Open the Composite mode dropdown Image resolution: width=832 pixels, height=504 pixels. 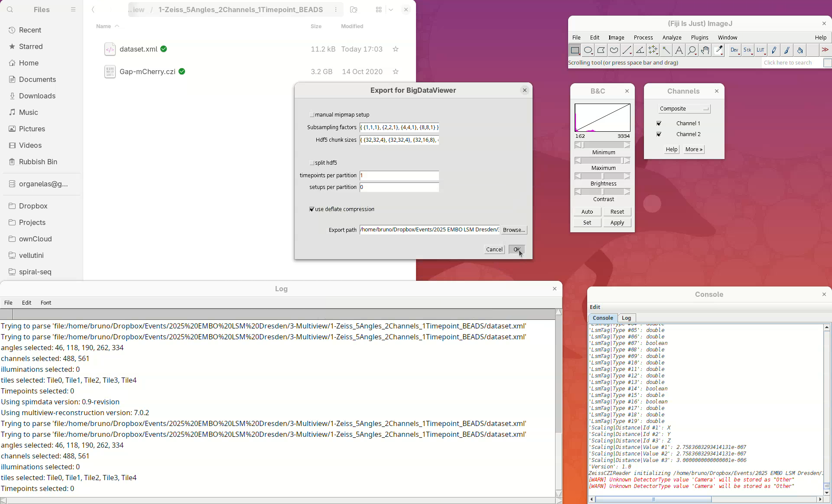684,109
